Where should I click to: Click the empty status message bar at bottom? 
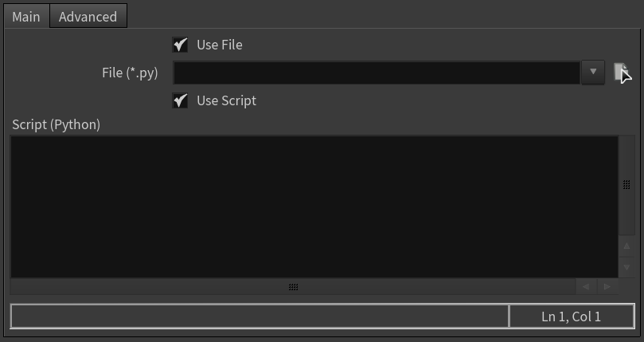click(260, 316)
